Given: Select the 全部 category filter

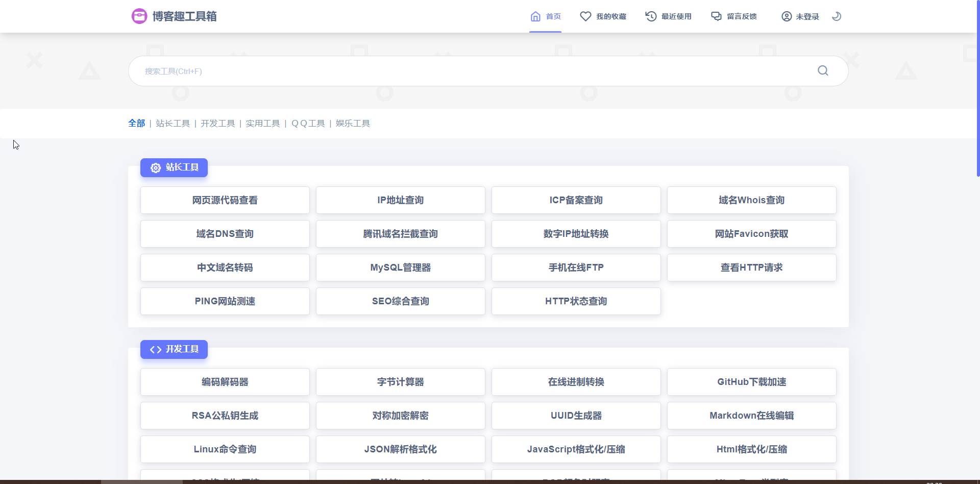Looking at the screenshot, I should (136, 123).
